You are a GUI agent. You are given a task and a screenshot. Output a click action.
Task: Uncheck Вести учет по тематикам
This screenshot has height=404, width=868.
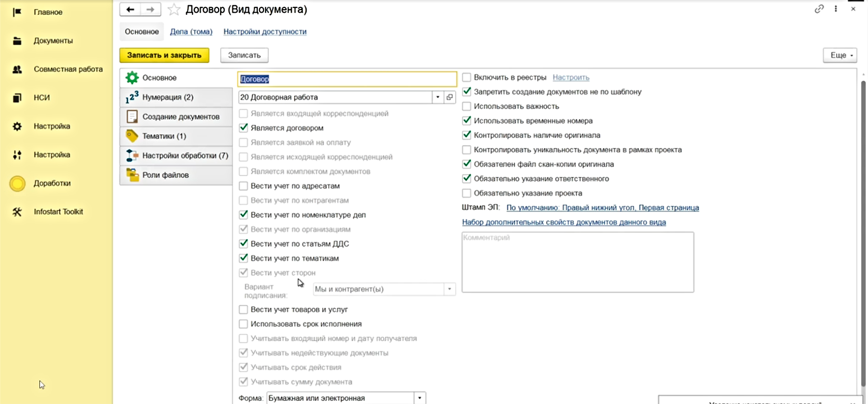point(243,258)
